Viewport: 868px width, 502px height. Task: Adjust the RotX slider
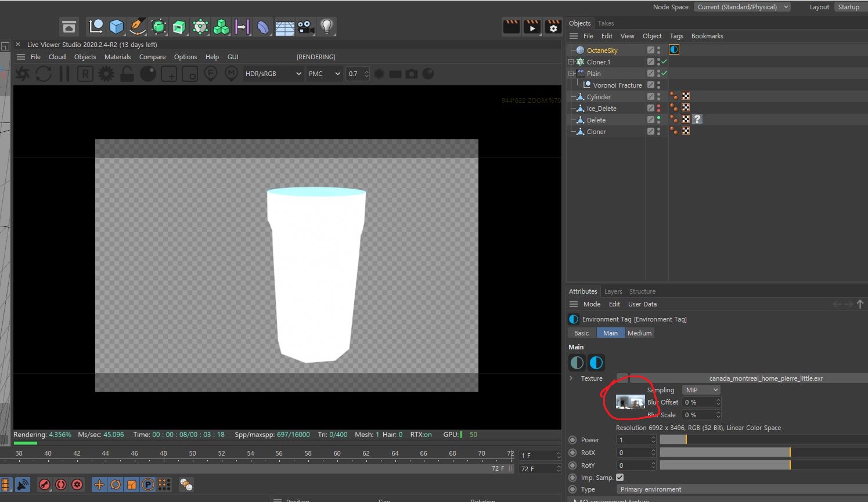coord(763,453)
